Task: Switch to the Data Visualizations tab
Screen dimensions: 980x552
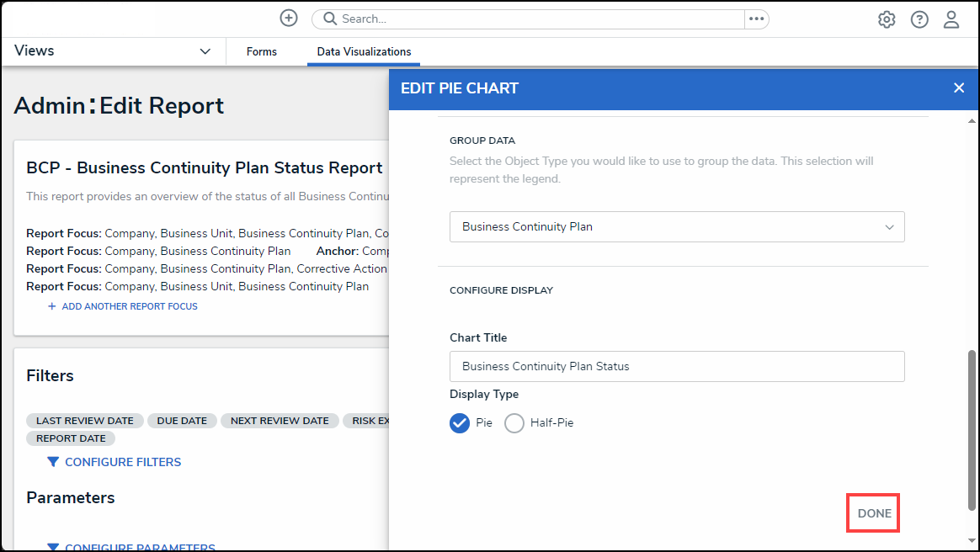Action: 364,52
